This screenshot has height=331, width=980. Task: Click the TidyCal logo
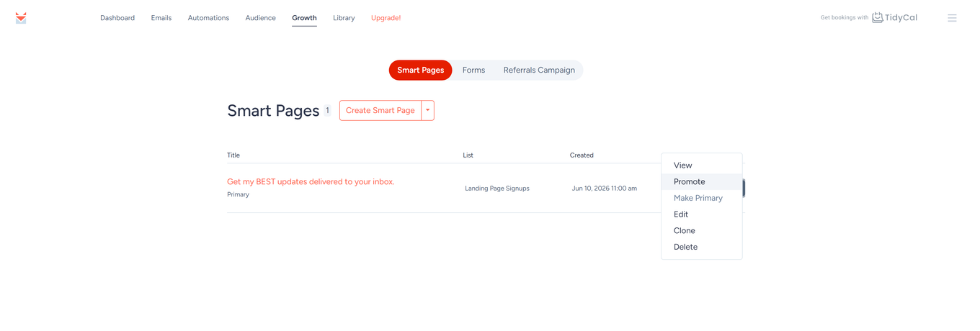pos(894,18)
